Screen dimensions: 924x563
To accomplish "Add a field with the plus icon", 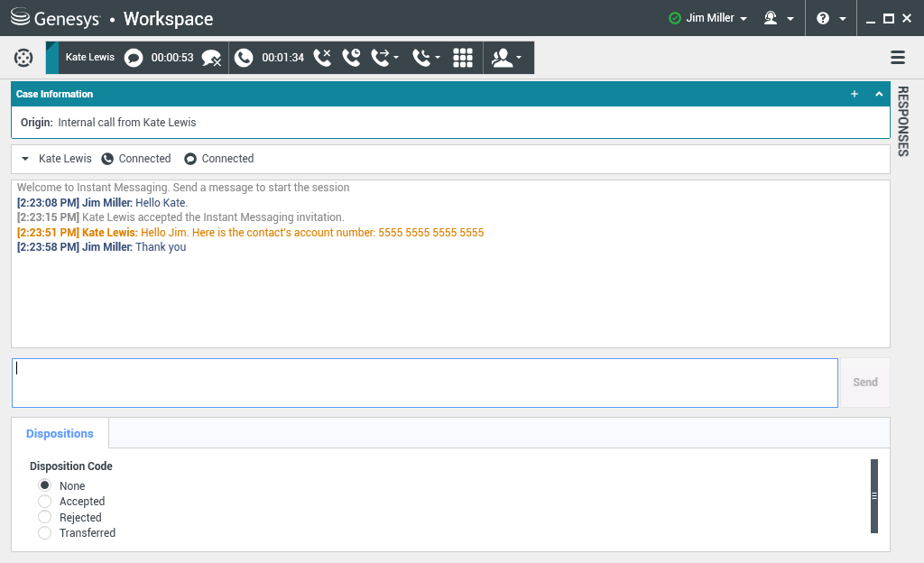I will tap(855, 94).
